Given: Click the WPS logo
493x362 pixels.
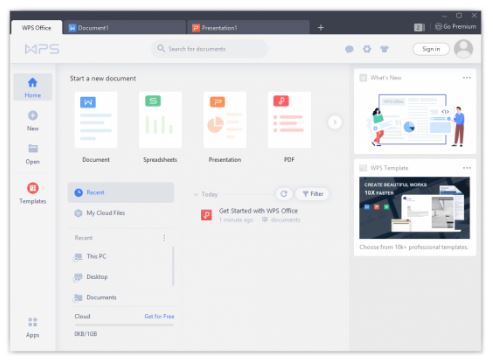Looking at the screenshot, I should point(42,49).
